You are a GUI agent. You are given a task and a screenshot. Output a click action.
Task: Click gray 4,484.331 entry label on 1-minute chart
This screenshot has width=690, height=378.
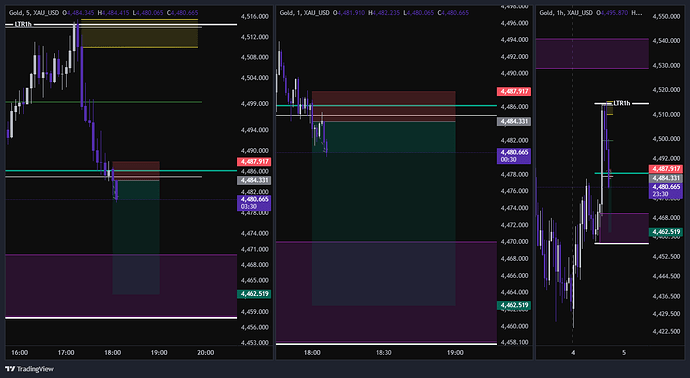tap(514, 121)
